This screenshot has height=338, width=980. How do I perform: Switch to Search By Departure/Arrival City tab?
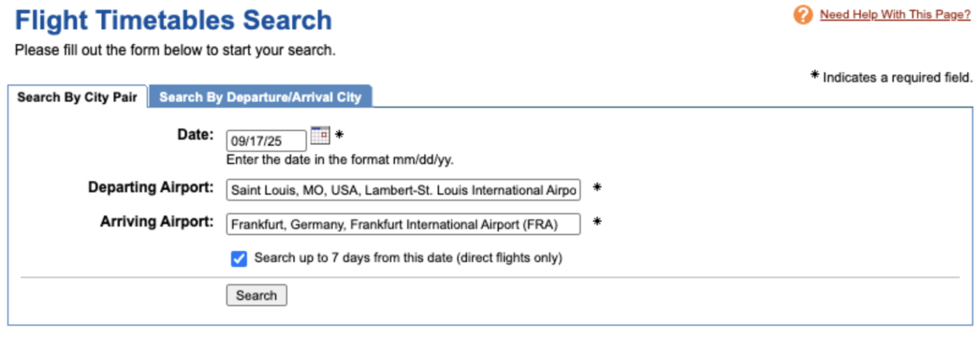tap(260, 97)
